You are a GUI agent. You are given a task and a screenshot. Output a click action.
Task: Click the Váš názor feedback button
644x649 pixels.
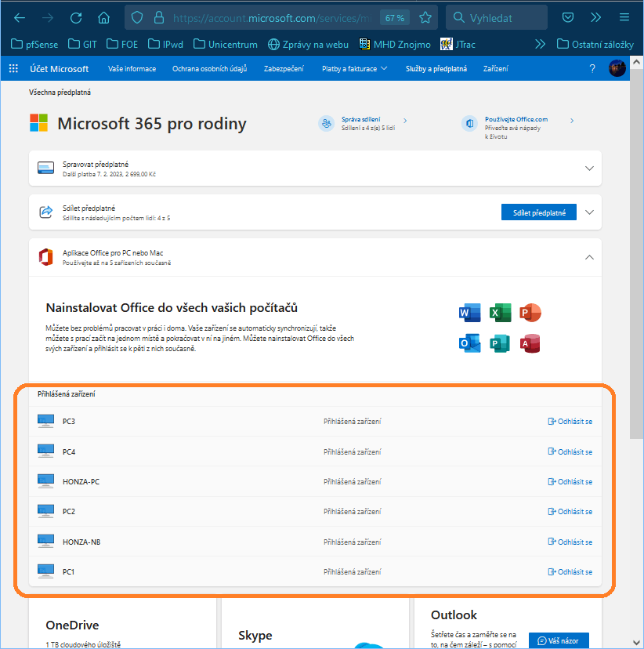click(559, 640)
